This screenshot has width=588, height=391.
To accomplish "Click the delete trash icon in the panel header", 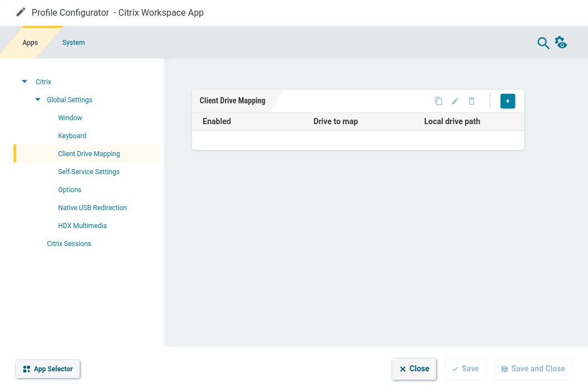I will click(471, 101).
